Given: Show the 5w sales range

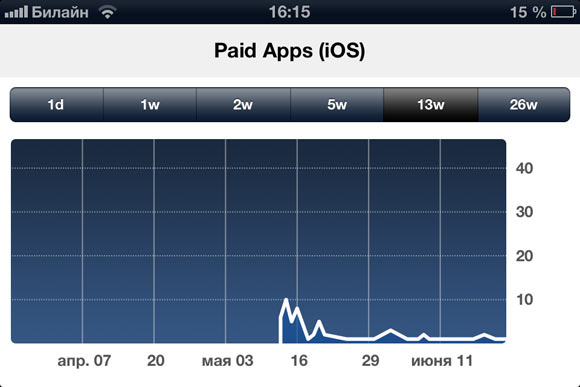Looking at the screenshot, I should point(337,105).
